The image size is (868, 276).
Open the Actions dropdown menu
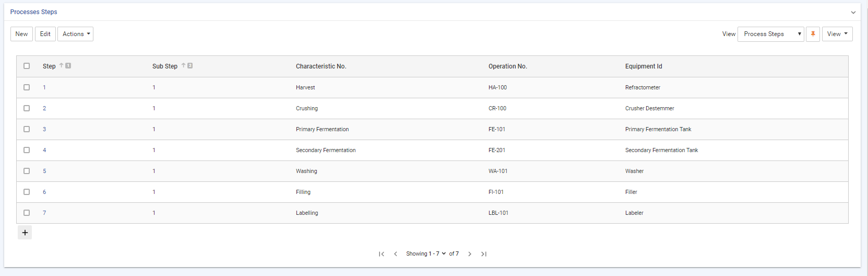click(x=75, y=34)
